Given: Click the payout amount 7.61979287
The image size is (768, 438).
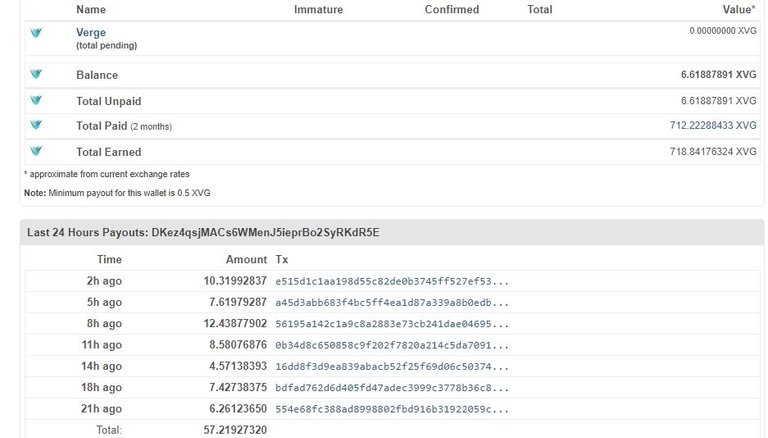Looking at the screenshot, I should tap(238, 302).
